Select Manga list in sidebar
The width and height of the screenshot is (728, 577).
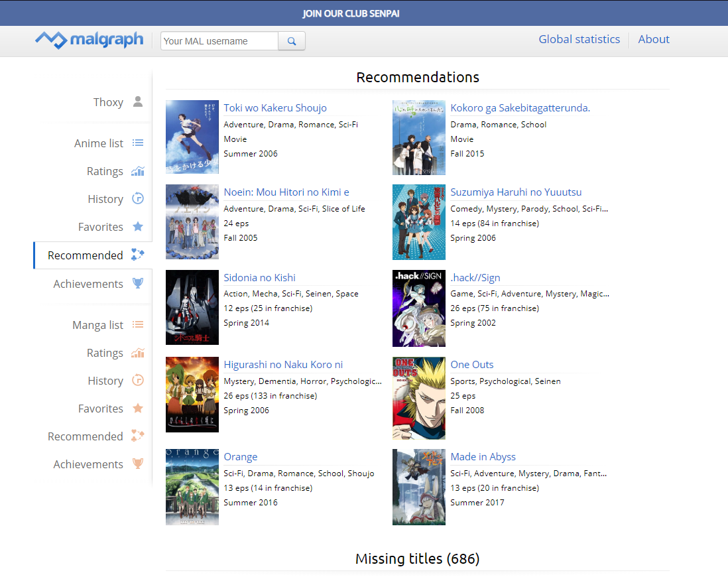(x=97, y=325)
